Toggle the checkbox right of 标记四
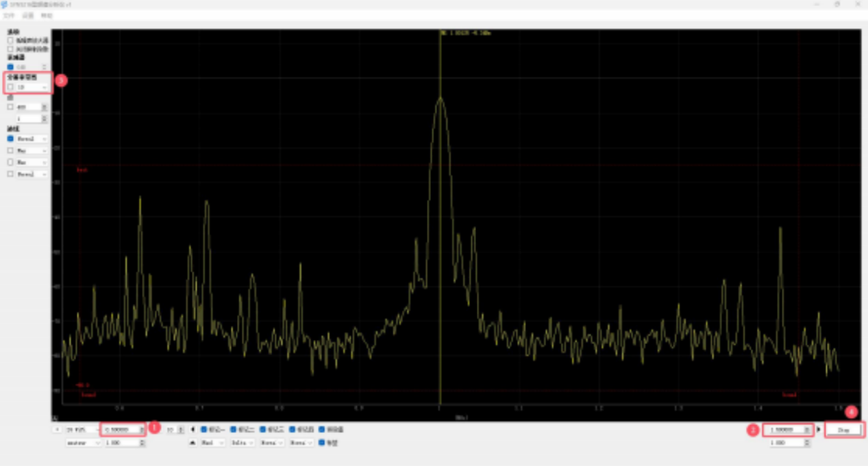 click(322, 430)
